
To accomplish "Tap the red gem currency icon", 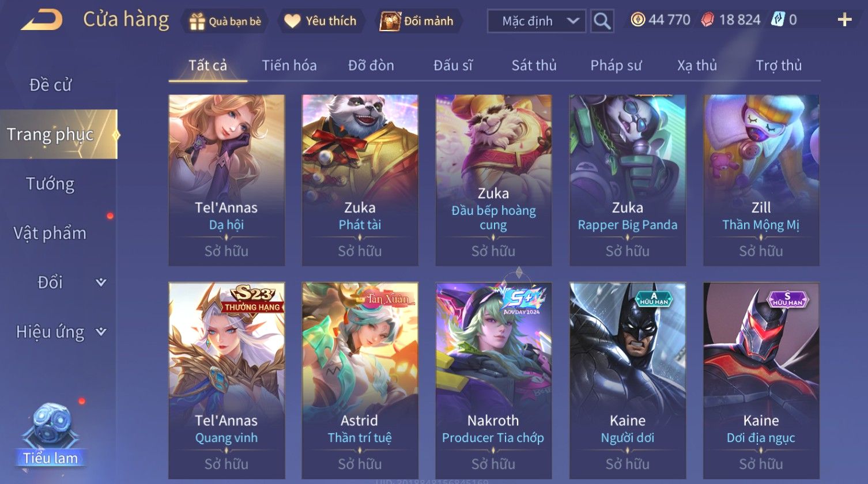I will tap(708, 20).
